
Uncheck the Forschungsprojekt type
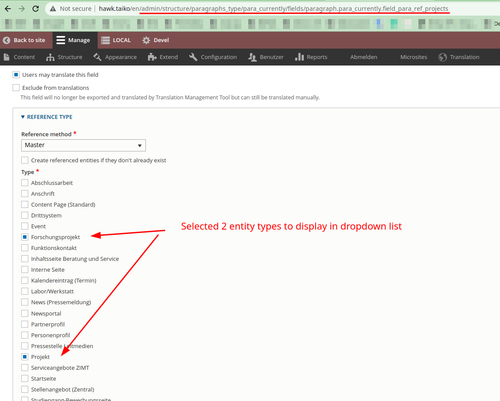(25, 237)
